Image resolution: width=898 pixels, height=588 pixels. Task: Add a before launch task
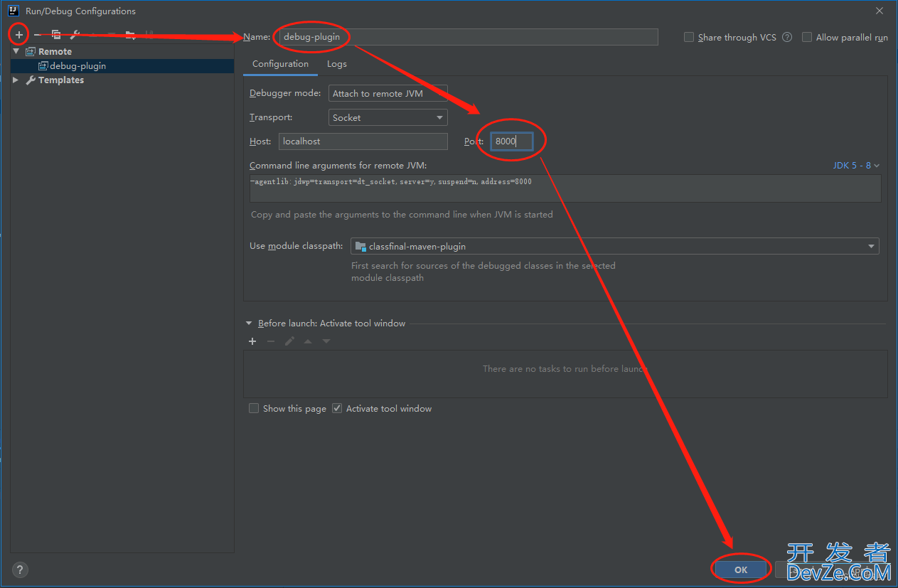click(x=252, y=341)
